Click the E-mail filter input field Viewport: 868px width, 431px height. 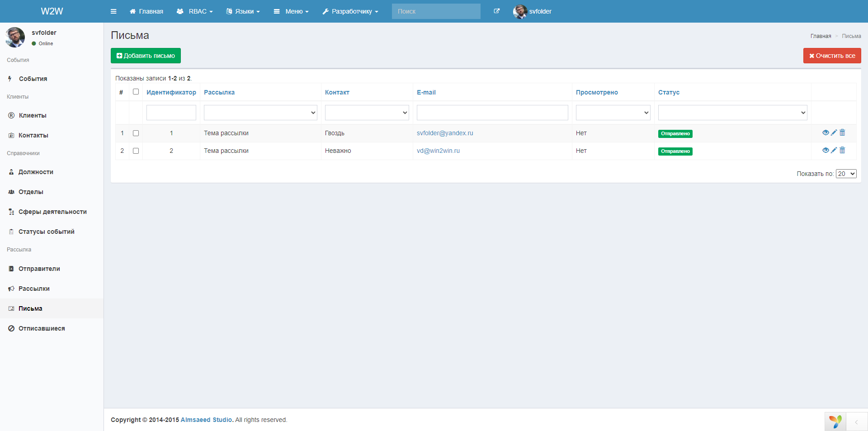tap(492, 113)
